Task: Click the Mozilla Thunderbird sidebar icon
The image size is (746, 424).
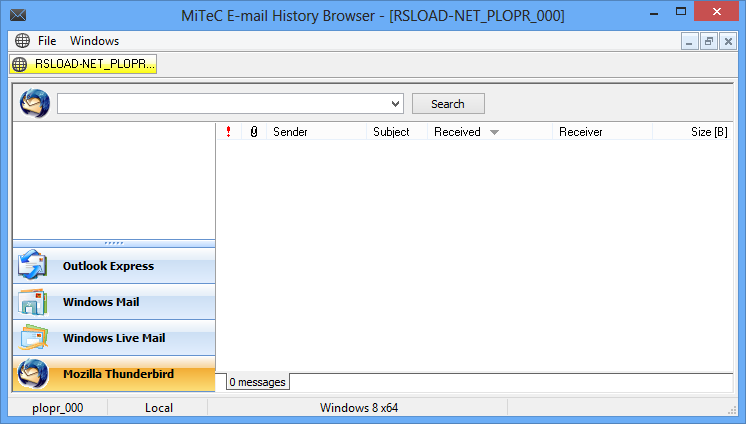Action: (x=33, y=374)
